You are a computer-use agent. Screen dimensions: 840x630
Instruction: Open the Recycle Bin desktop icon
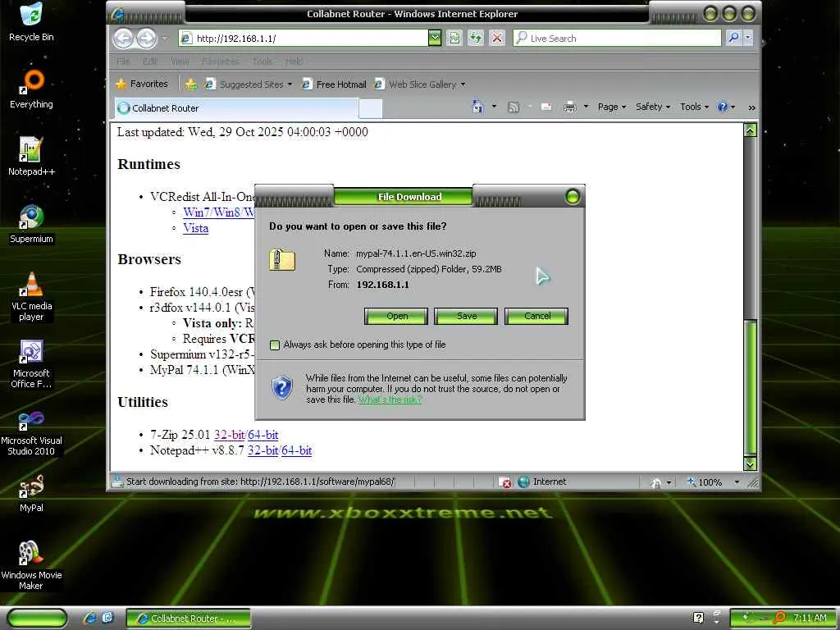coord(31,21)
